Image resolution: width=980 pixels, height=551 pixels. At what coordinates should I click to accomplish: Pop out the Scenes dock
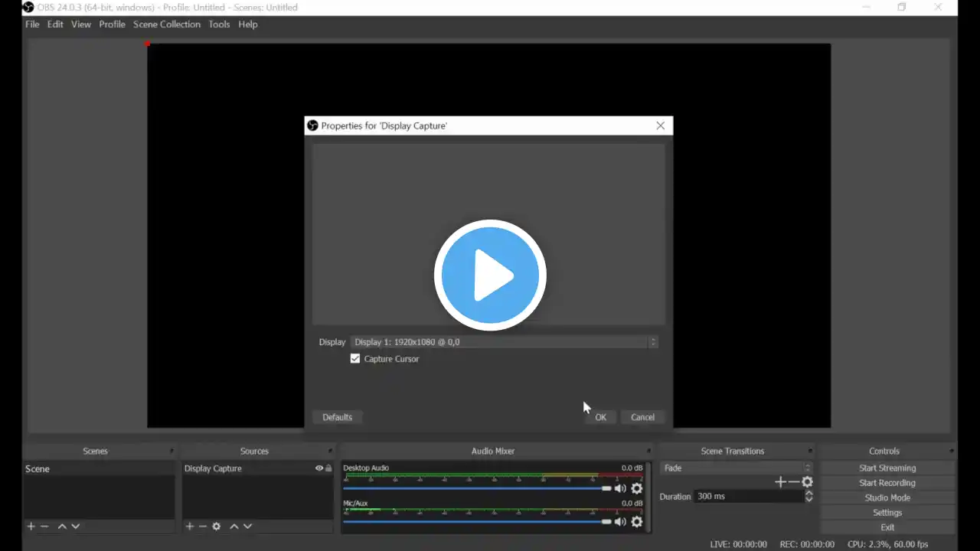pos(171,451)
